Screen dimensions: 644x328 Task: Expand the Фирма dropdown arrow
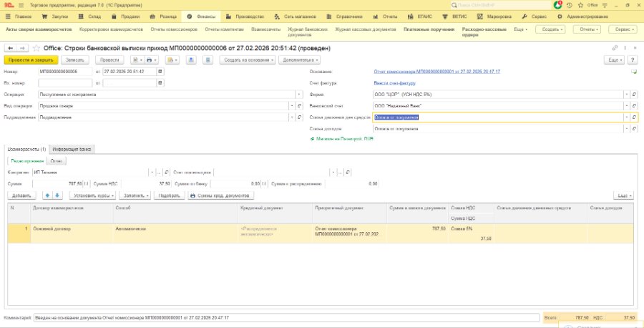[627, 95]
